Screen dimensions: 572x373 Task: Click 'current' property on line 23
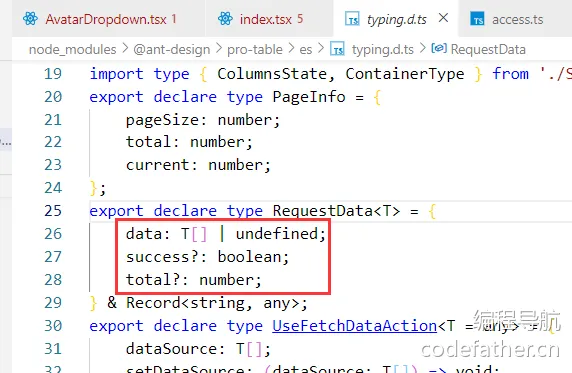point(158,165)
